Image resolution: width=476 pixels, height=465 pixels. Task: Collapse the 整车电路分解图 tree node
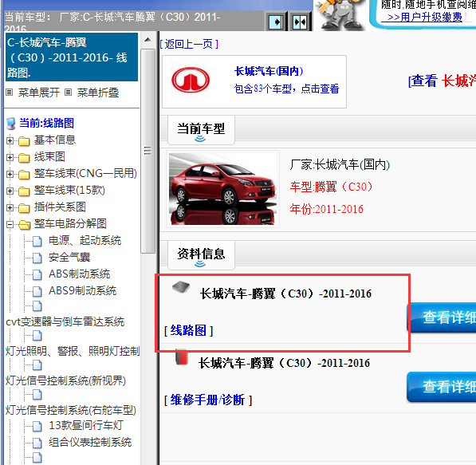[10, 224]
